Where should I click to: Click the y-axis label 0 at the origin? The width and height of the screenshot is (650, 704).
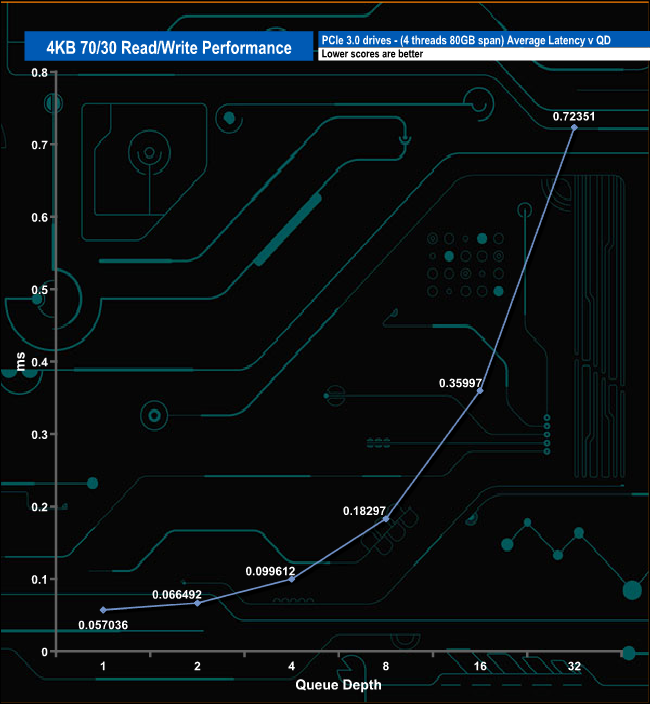[x=44, y=652]
